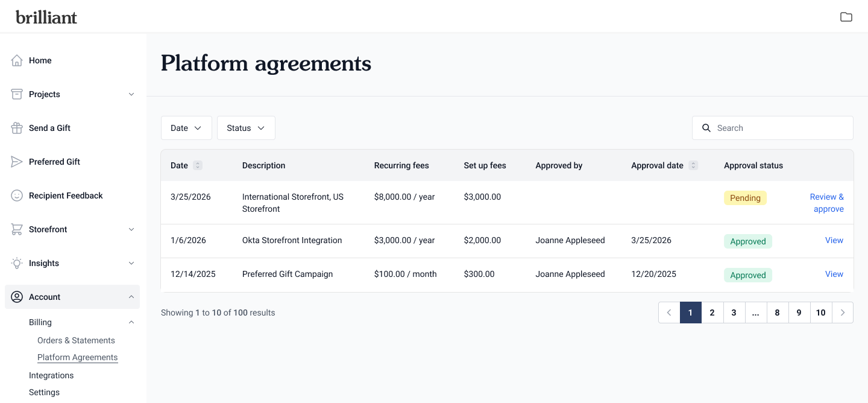Click into the Search input field

pos(773,128)
